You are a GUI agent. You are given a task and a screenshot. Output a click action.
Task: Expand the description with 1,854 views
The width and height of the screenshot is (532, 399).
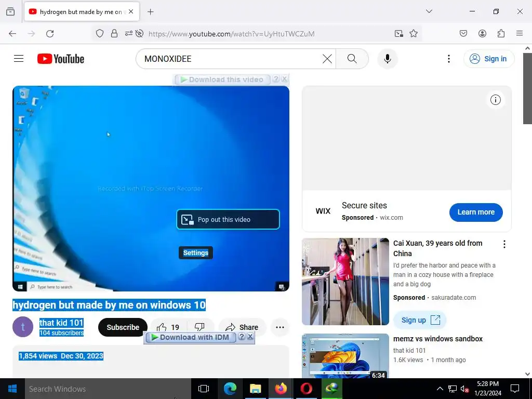pyautogui.click(x=151, y=362)
